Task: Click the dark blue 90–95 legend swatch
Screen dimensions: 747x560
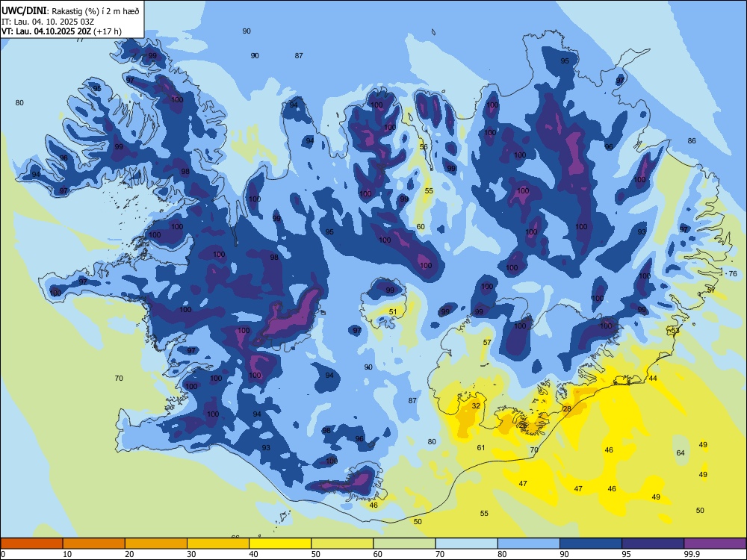Action: [591, 544]
